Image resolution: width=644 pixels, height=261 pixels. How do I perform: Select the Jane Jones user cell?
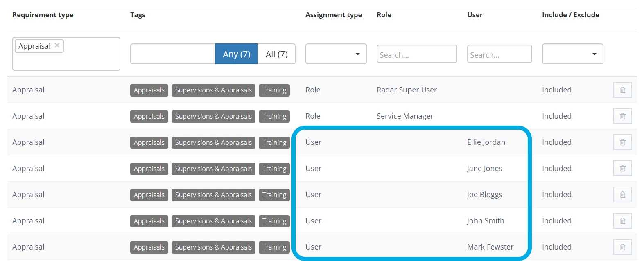pos(485,169)
